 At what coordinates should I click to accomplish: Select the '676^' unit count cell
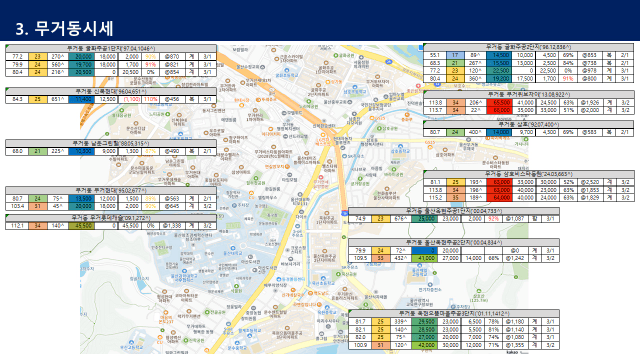pos(401,219)
